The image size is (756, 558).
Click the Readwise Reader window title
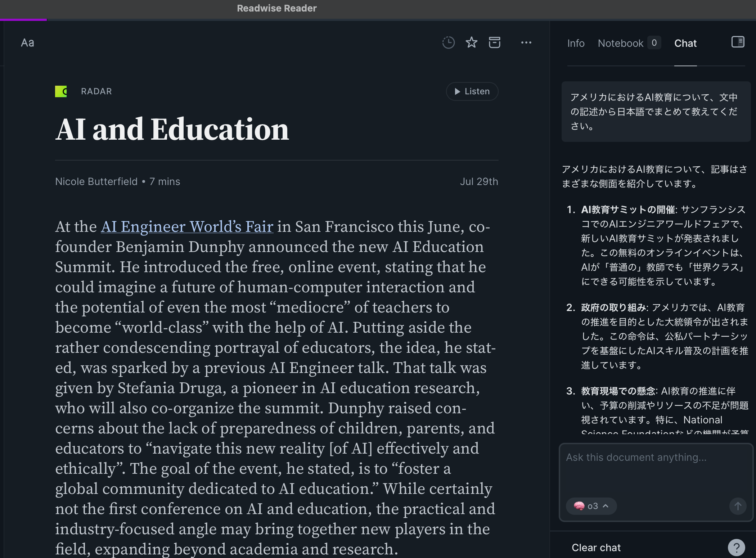[x=276, y=8]
